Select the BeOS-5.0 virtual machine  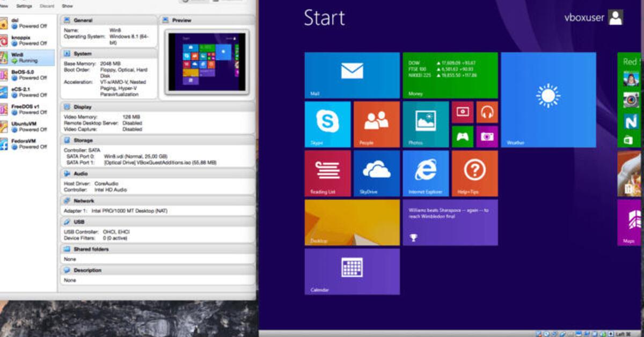(x=27, y=75)
